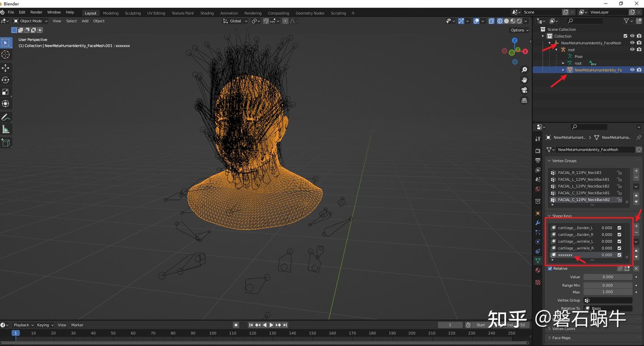Open the Object Mode dropdown

[x=30, y=21]
